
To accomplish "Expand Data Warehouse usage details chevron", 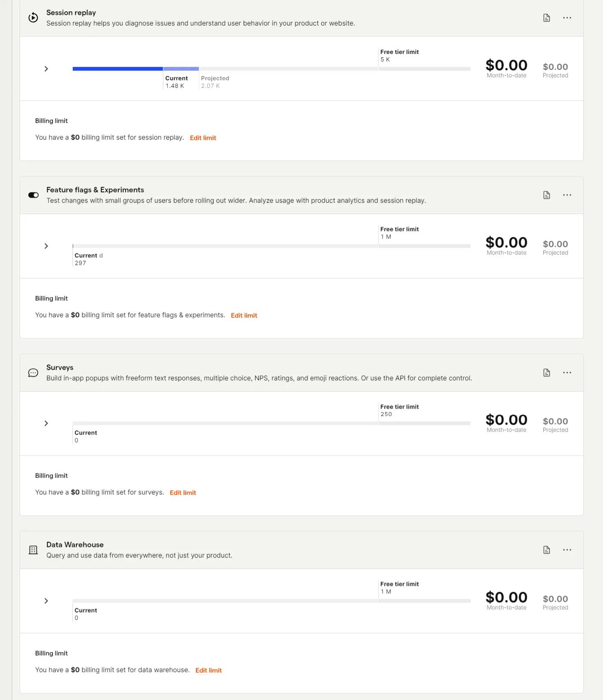I will click(46, 601).
